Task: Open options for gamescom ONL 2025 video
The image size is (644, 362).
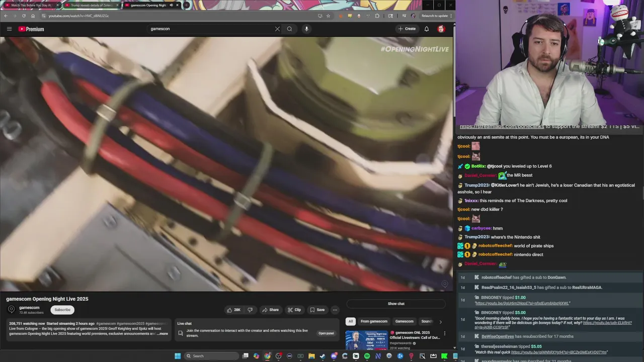Action: click(444, 333)
